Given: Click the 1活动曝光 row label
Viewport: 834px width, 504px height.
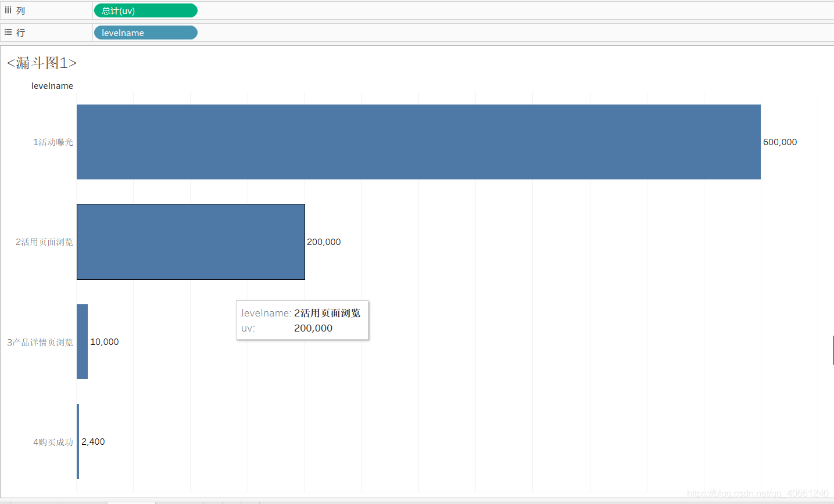Looking at the screenshot, I should tap(53, 142).
